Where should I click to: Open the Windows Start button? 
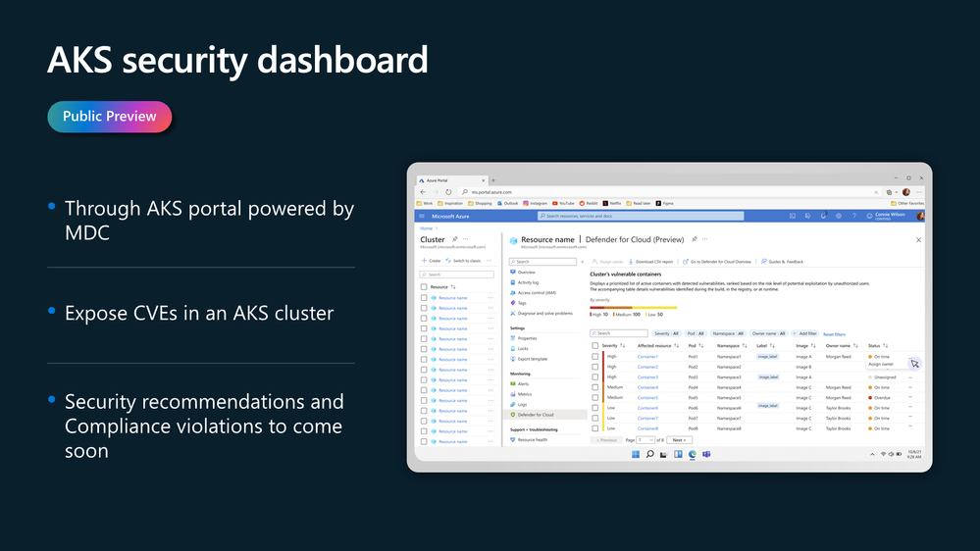pyautogui.click(x=636, y=454)
